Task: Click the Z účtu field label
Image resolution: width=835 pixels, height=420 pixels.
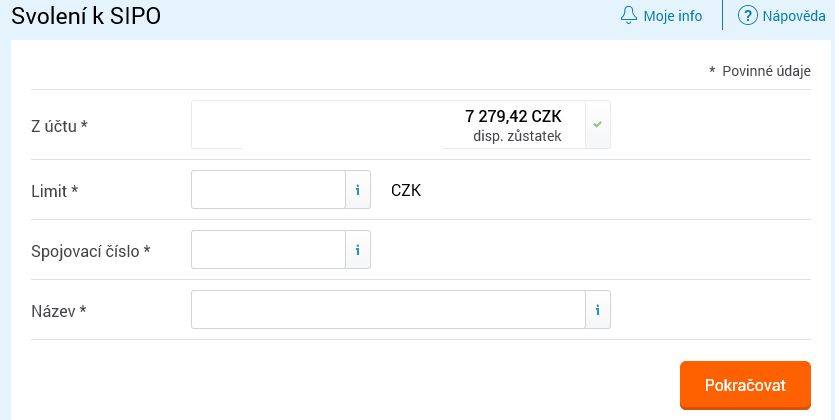Action: point(59,127)
